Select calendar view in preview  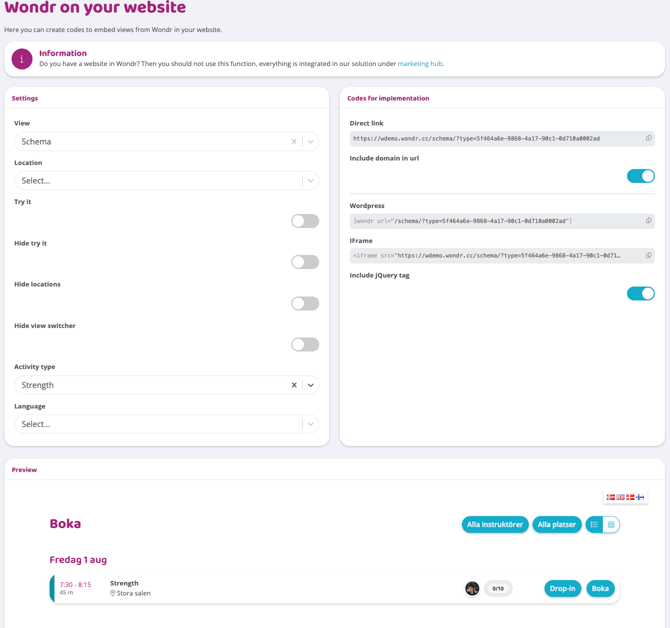point(611,525)
